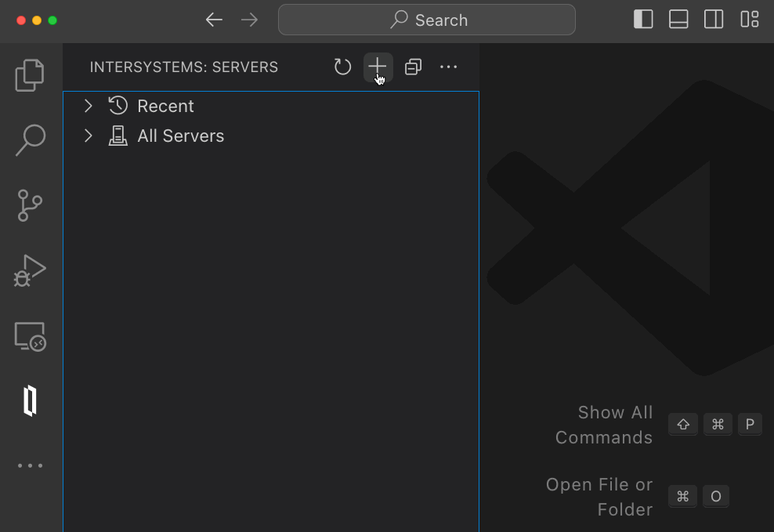Click the Show All Commands label
Viewport: 774px width, 532px height.
pos(604,425)
